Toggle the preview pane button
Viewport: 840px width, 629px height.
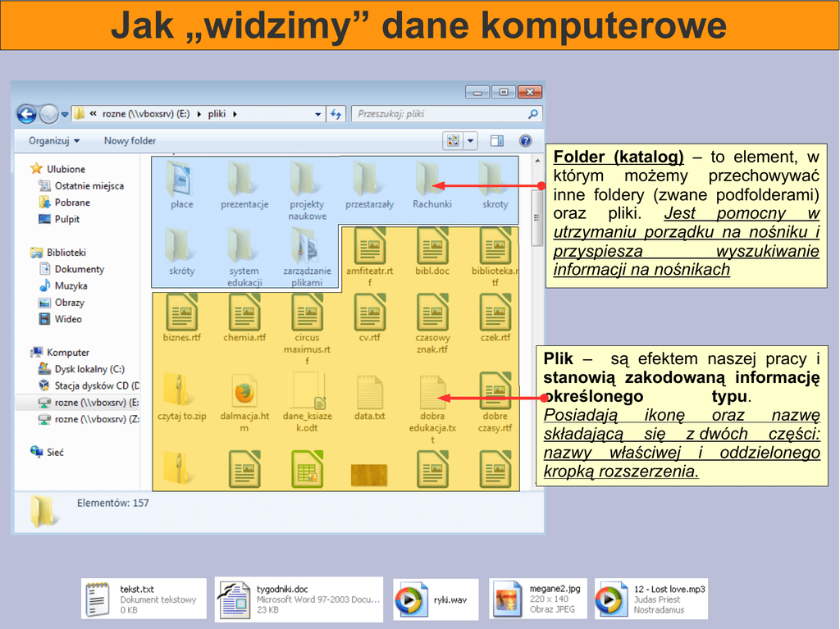tap(496, 141)
